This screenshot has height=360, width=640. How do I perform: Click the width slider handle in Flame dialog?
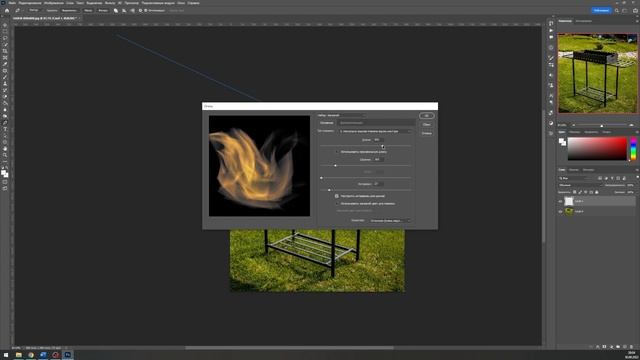tap(336, 165)
